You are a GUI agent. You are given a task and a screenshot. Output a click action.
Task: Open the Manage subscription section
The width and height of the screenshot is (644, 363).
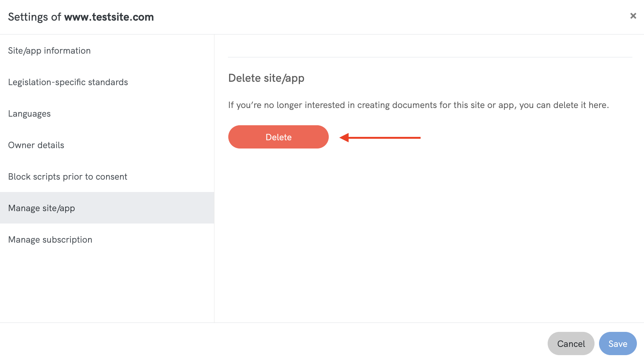click(50, 240)
